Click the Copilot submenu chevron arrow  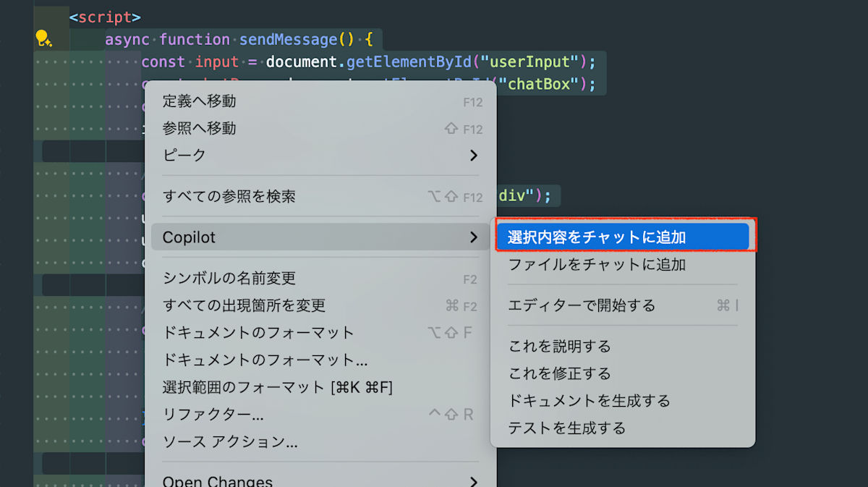(474, 237)
